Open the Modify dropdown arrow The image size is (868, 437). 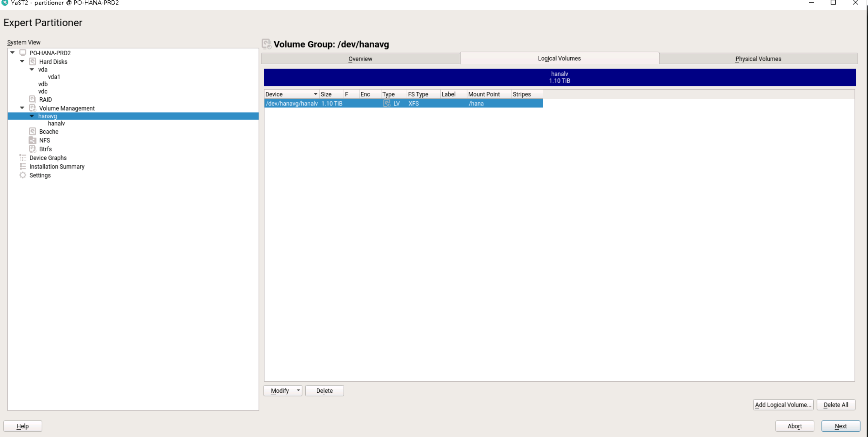tap(298, 390)
